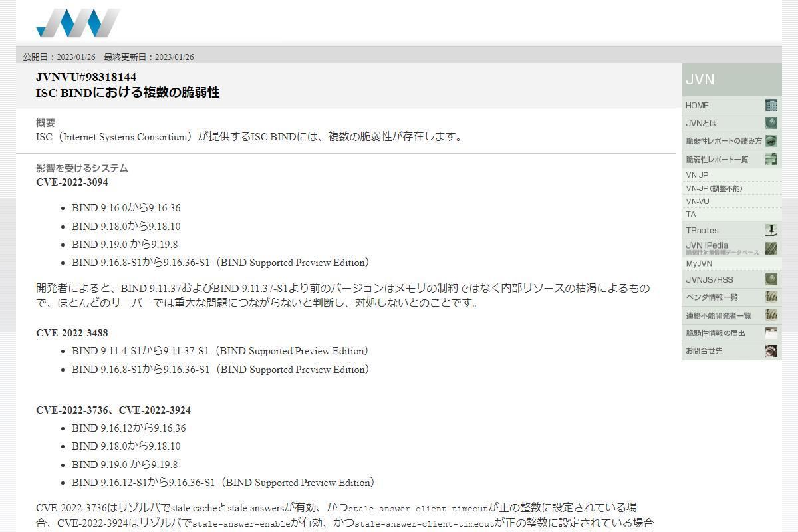Click the 公開日：2023/01/26 date text

(59, 57)
